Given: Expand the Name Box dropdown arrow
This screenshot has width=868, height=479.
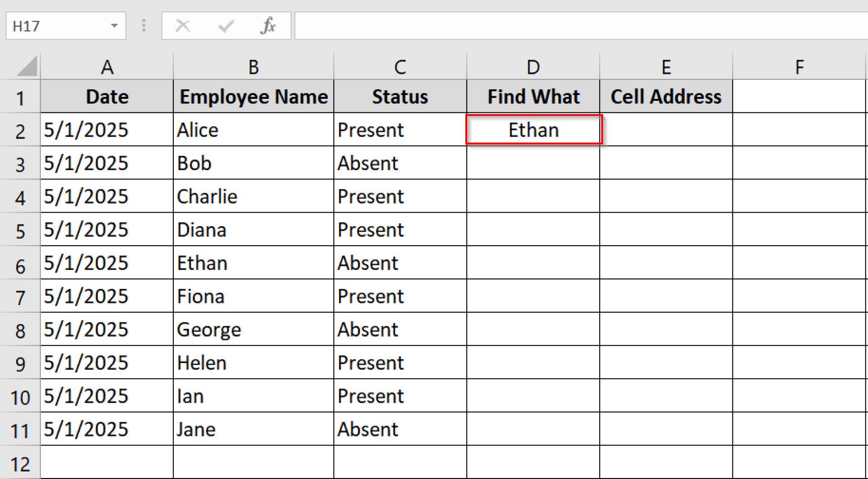Looking at the screenshot, I should [x=114, y=26].
